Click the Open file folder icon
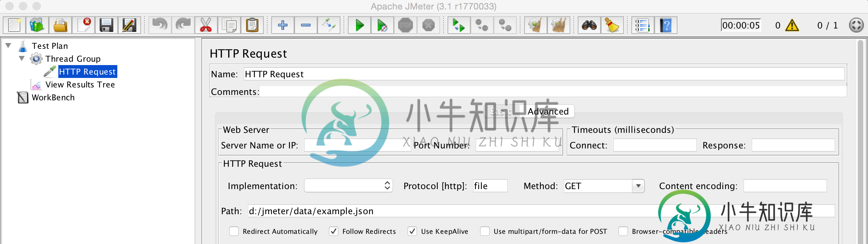 click(x=60, y=25)
